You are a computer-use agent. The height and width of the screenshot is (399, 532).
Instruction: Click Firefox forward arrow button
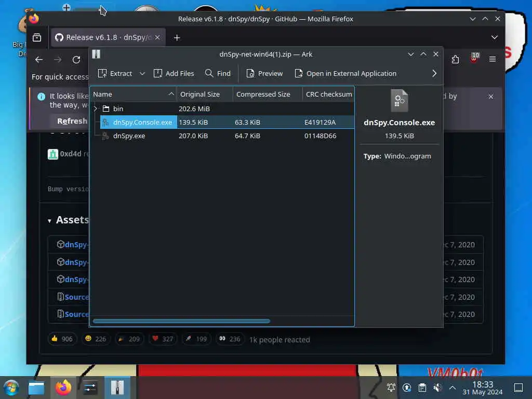point(58,60)
